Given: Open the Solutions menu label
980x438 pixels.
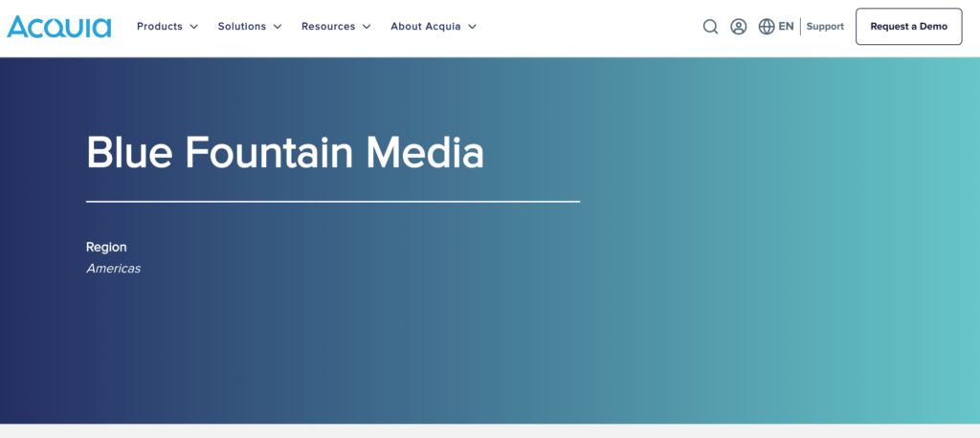Looking at the screenshot, I should click(x=242, y=27).
